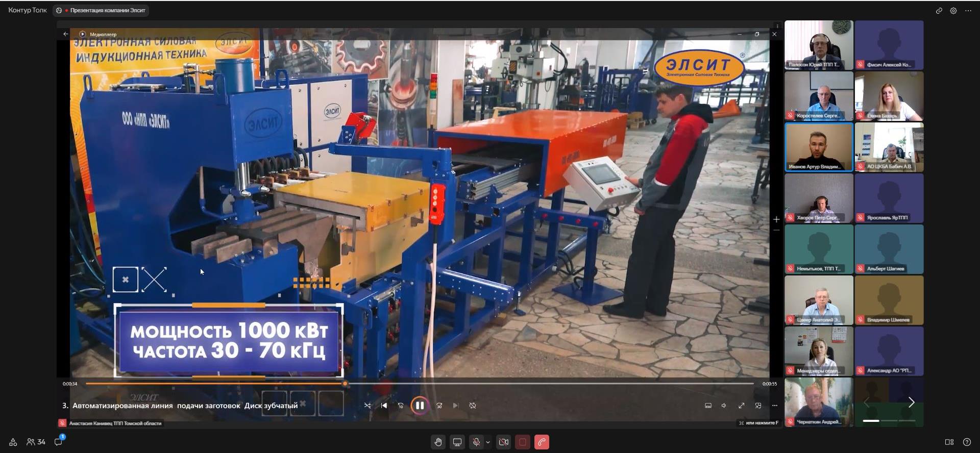
Task: Start screen sharing from the meeting toolbar
Action: coord(457,442)
